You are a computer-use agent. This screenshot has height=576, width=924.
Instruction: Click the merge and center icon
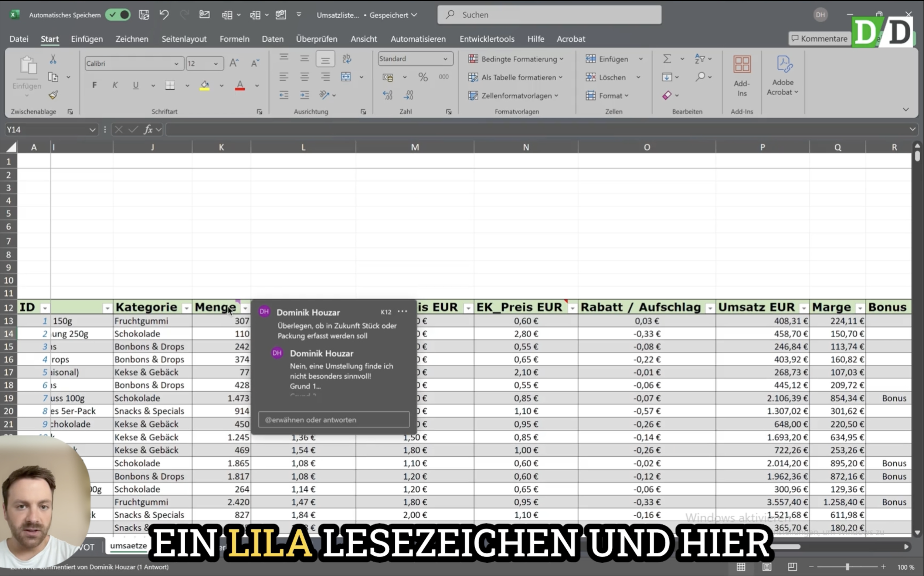coord(346,77)
